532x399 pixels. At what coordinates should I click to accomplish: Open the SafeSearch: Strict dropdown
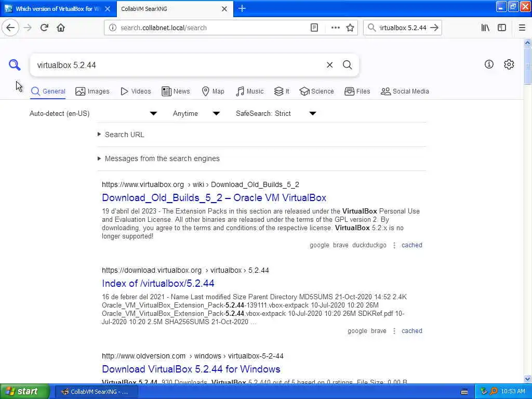pos(276,113)
